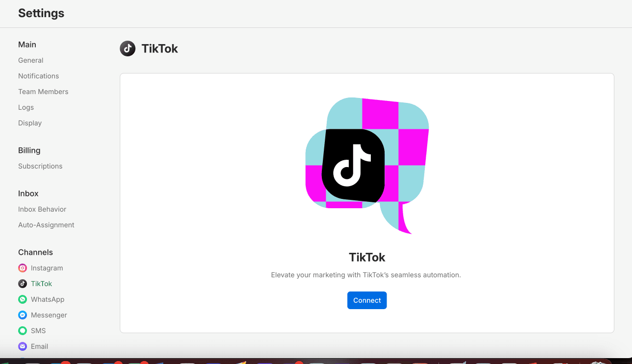Click the round TikTok logo beside the page heading
Viewport: 632px width, 364px height.
click(x=127, y=49)
